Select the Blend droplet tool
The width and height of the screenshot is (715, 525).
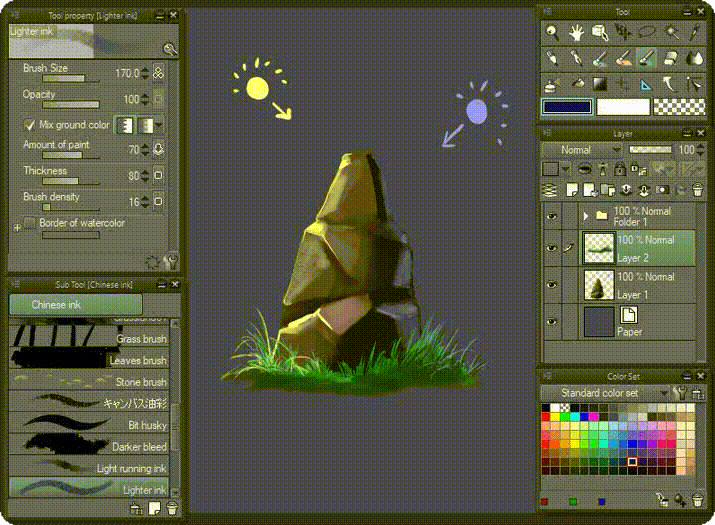click(x=694, y=58)
